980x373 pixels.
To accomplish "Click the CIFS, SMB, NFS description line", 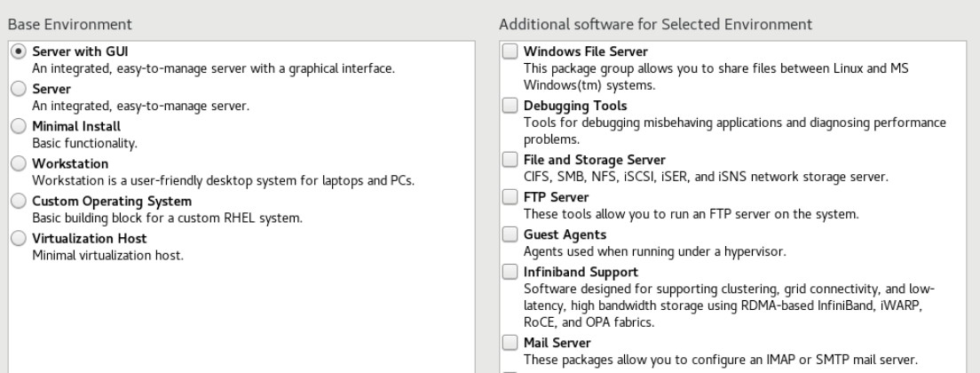I will pyautogui.click(x=705, y=177).
